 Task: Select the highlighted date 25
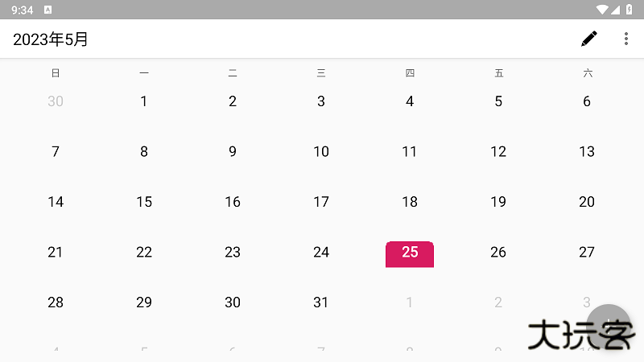(410, 253)
